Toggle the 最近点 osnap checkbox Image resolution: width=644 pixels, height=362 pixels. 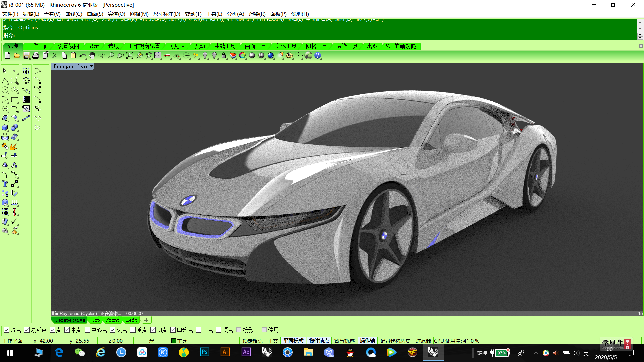[27, 330]
